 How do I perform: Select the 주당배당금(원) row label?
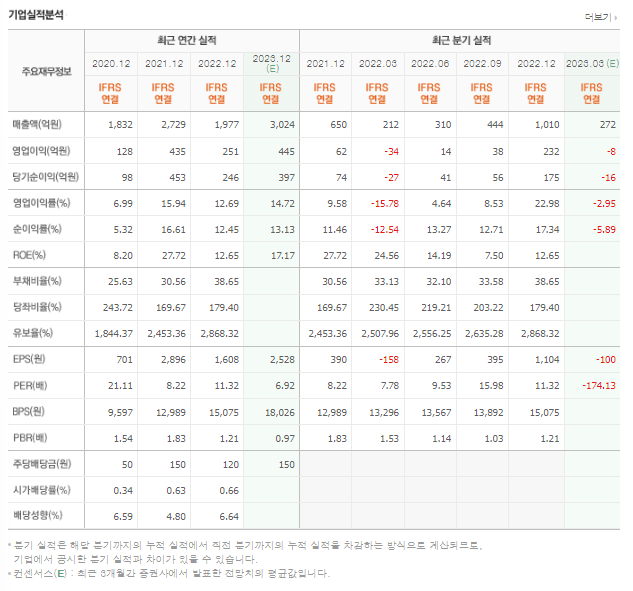coord(42,464)
